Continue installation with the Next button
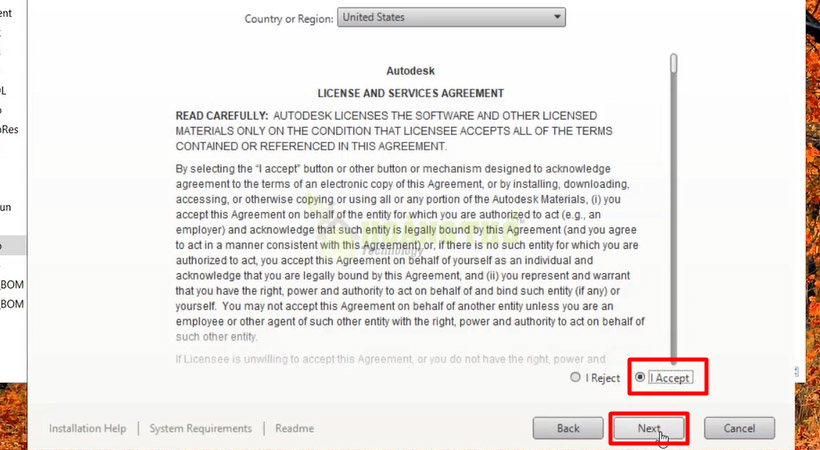Image resolution: width=820 pixels, height=450 pixels. 648,428
